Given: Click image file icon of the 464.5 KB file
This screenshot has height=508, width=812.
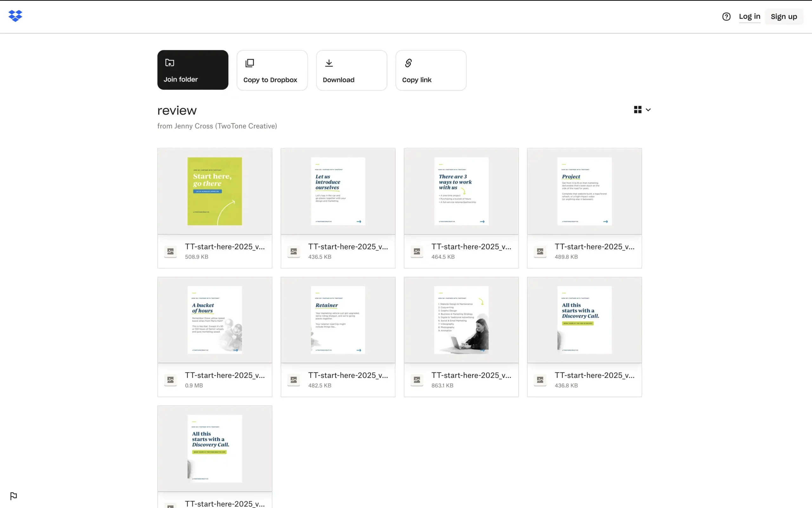Looking at the screenshot, I should click(x=417, y=251).
